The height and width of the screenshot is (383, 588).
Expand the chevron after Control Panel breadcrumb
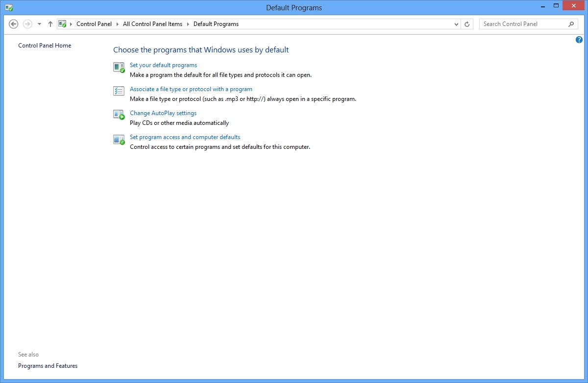pyautogui.click(x=118, y=24)
